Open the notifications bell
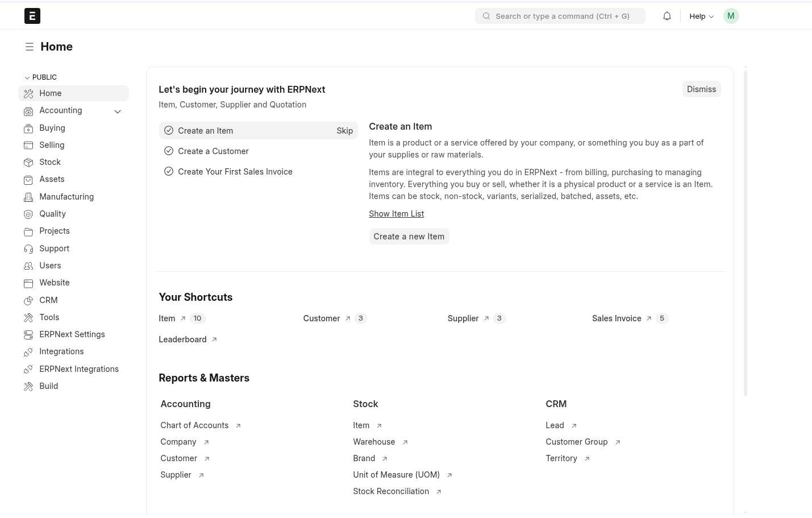The image size is (812, 518). pyautogui.click(x=667, y=16)
